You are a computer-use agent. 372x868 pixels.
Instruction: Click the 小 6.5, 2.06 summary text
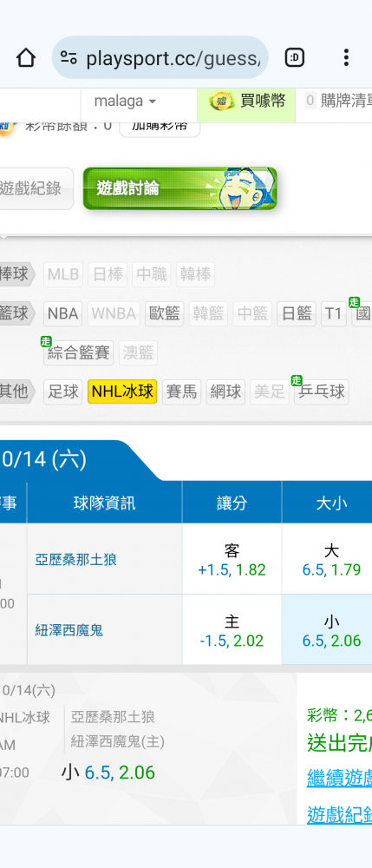108,773
